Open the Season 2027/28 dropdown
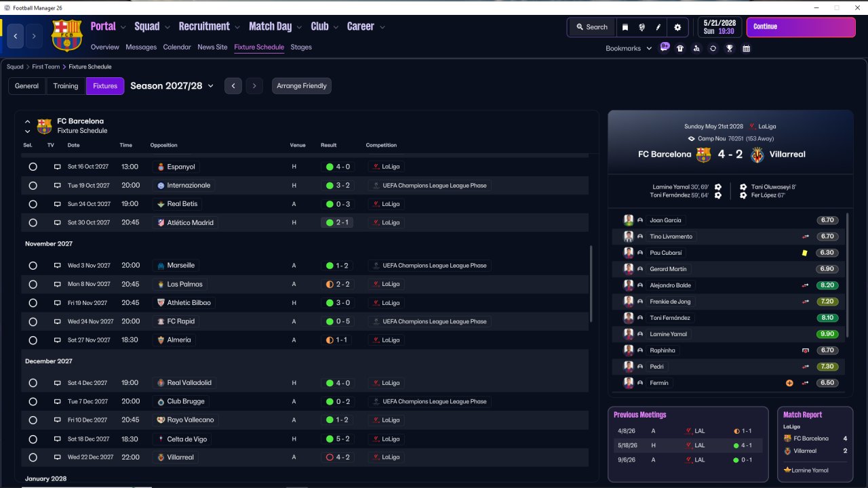This screenshot has width=868, height=488. click(x=172, y=86)
